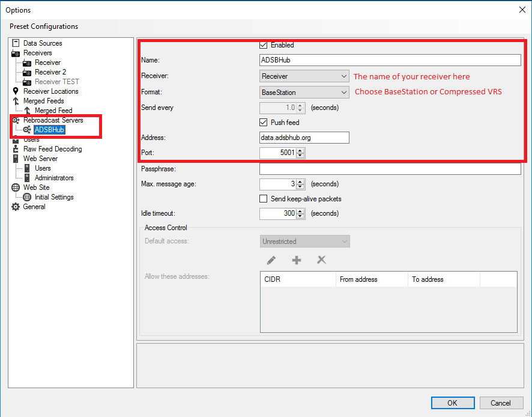Increase the Port value with up arrow
This screenshot has width=532, height=417.
(x=301, y=151)
